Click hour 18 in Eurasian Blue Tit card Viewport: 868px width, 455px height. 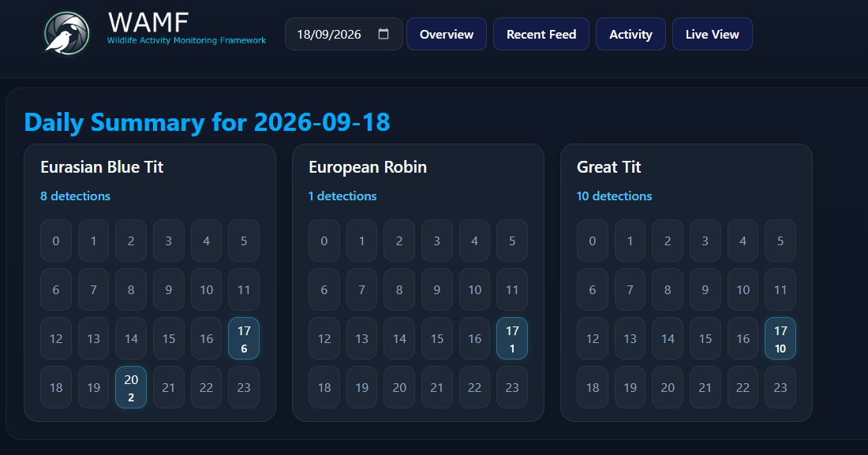(56, 387)
